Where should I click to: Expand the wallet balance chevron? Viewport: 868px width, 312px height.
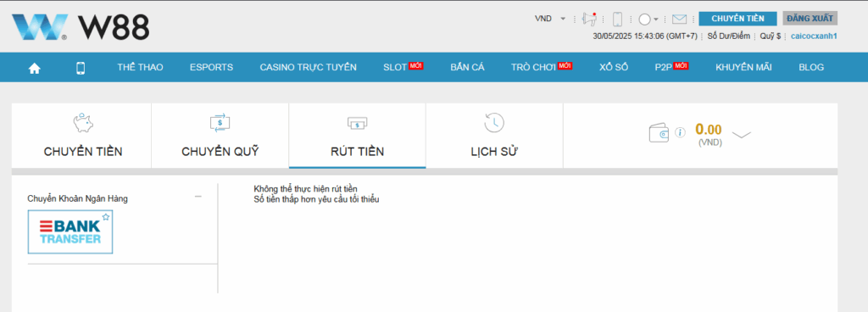[x=741, y=135]
